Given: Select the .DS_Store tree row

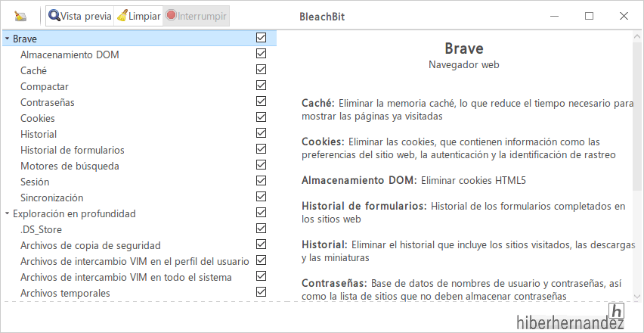Looking at the screenshot, I should click(139, 230).
